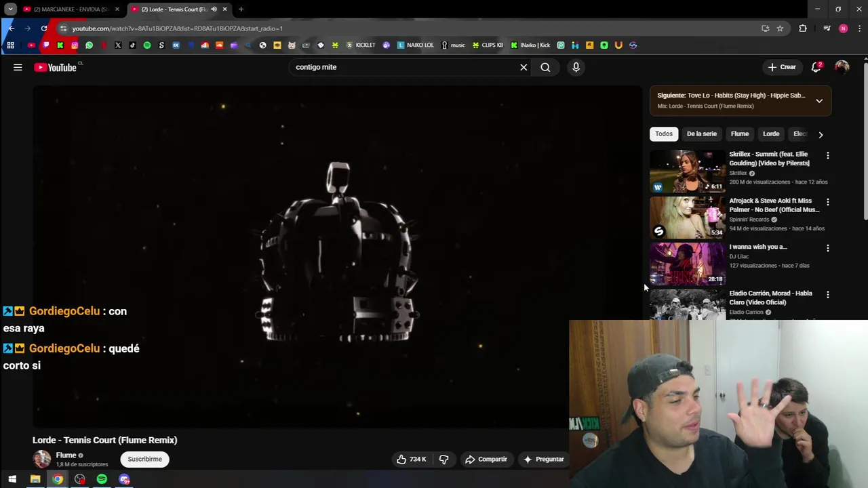The width and height of the screenshot is (868, 488).
Task: Open the YouTube account avatar menu
Action: (x=842, y=67)
